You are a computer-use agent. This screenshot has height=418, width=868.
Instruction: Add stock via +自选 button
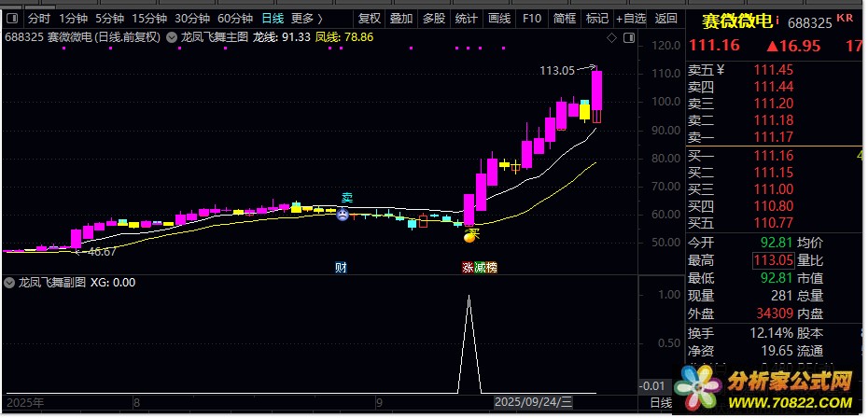631,19
